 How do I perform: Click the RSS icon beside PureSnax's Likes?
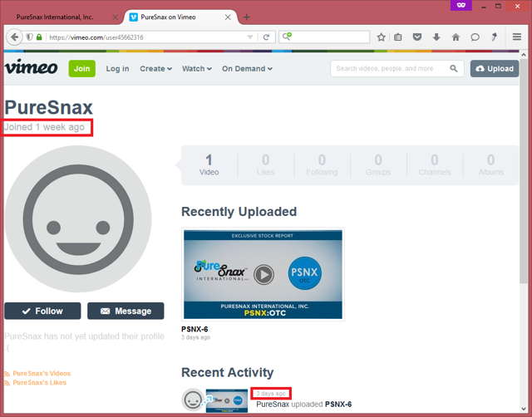tap(7, 383)
